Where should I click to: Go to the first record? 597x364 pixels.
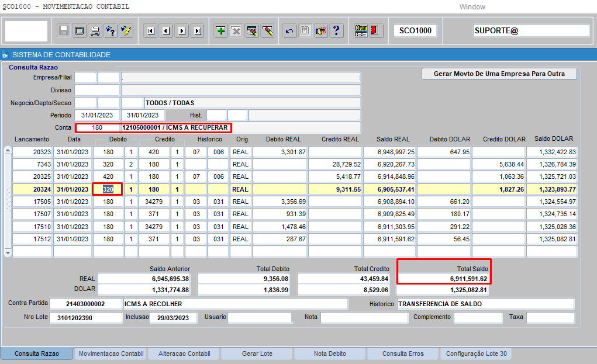tap(151, 31)
